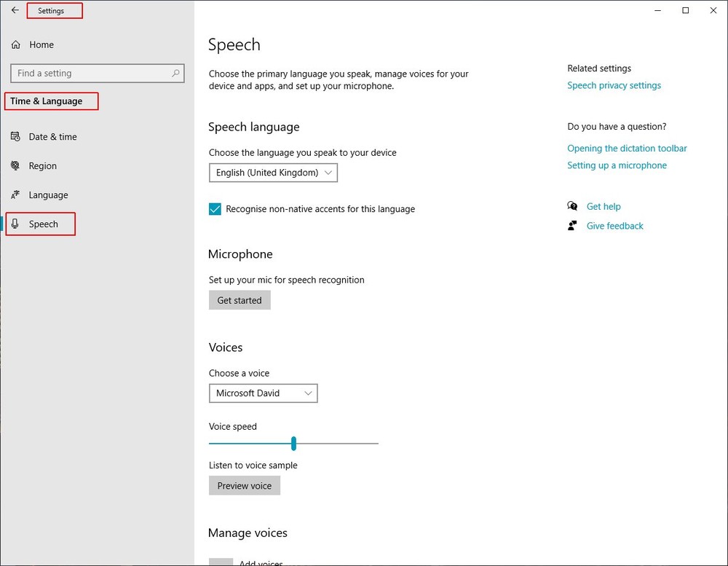Click the Get help chat icon
Viewport: 728px width, 566px height.
(x=572, y=206)
